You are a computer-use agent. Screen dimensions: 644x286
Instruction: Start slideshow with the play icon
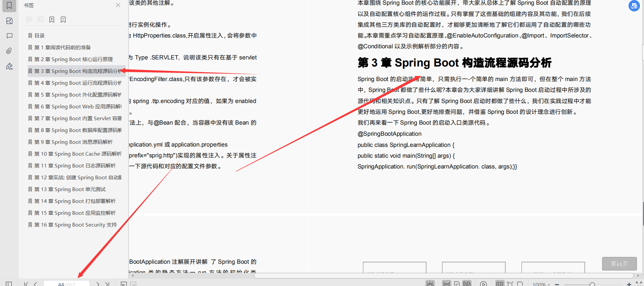(483, 284)
